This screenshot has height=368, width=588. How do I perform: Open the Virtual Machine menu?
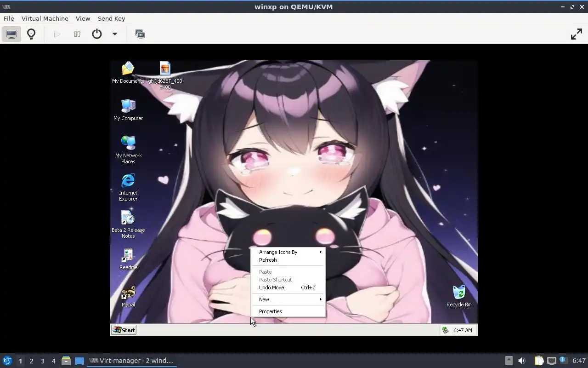coord(45,18)
